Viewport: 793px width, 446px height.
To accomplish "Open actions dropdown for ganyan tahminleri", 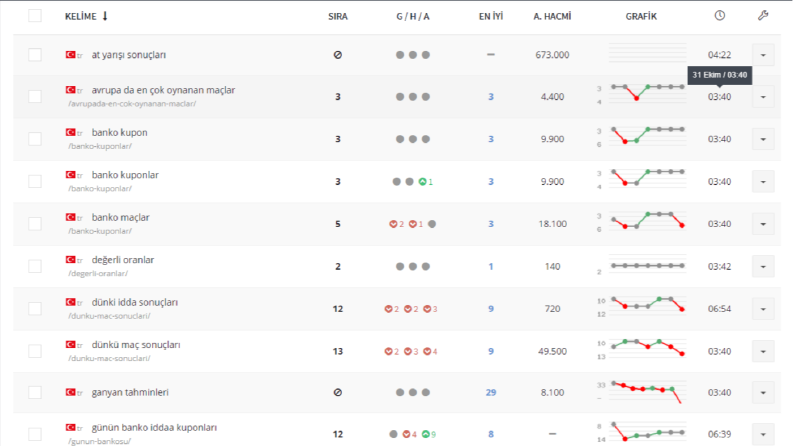I will point(763,392).
